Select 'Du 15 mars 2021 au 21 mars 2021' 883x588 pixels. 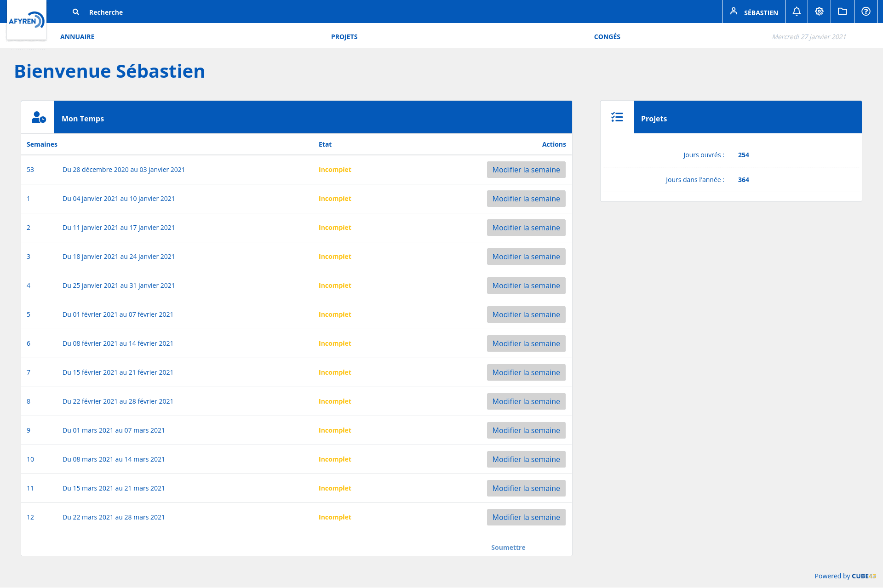(114, 488)
